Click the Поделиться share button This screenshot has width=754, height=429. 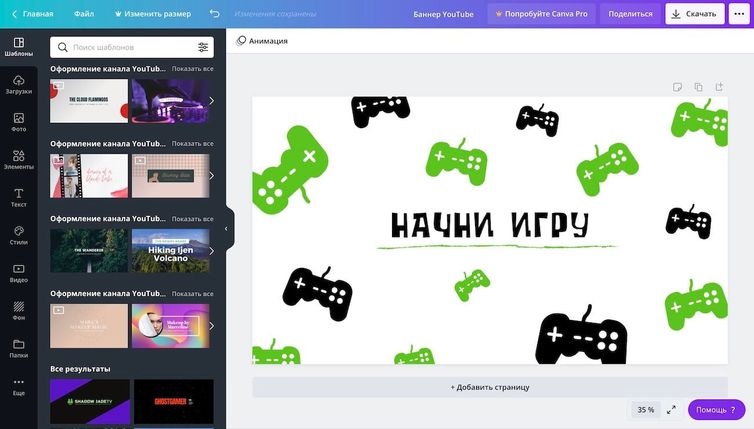[630, 14]
